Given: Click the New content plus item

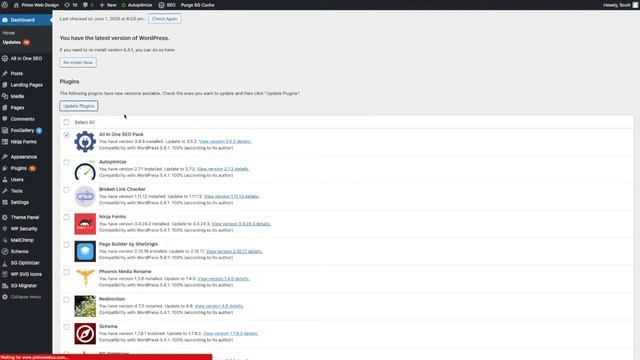Looking at the screenshot, I should [108, 5].
